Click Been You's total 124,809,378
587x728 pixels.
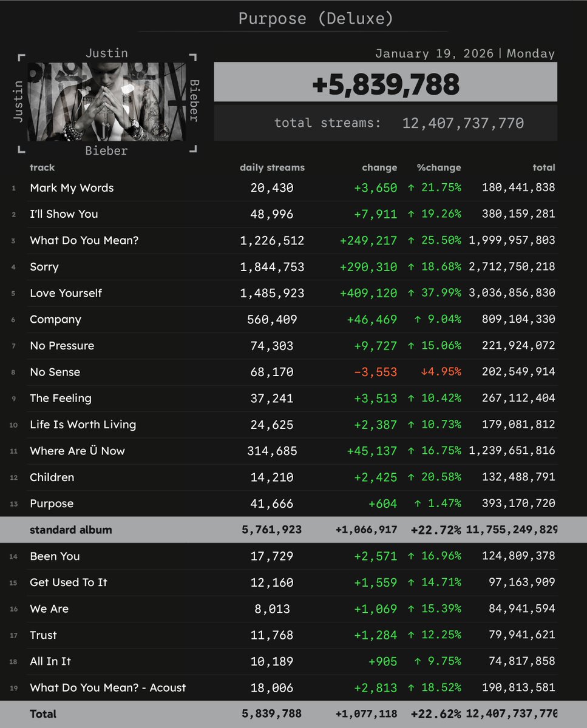point(518,556)
